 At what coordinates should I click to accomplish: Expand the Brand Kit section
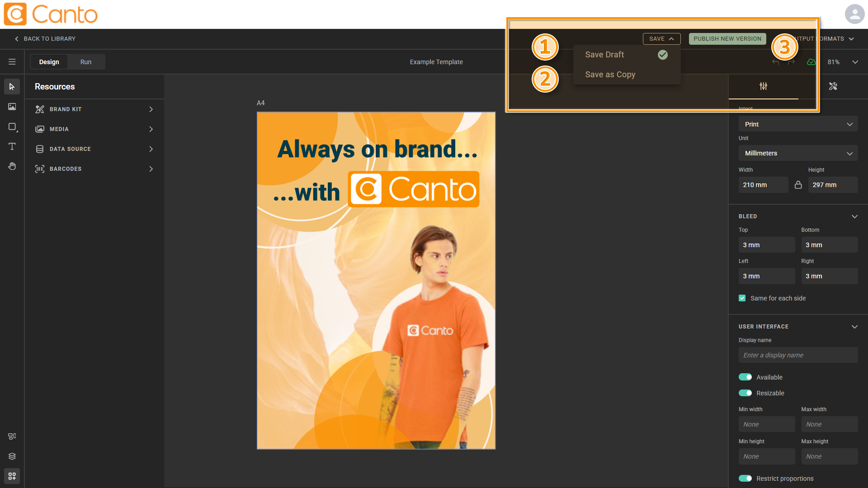point(151,109)
